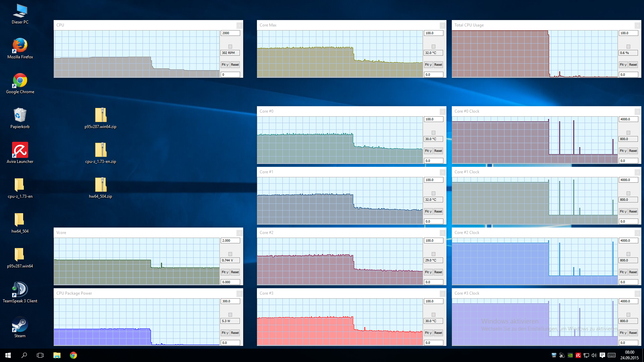The image size is (644, 362).
Task: Select the p95v287.win64.zip archive
Action: 101,116
